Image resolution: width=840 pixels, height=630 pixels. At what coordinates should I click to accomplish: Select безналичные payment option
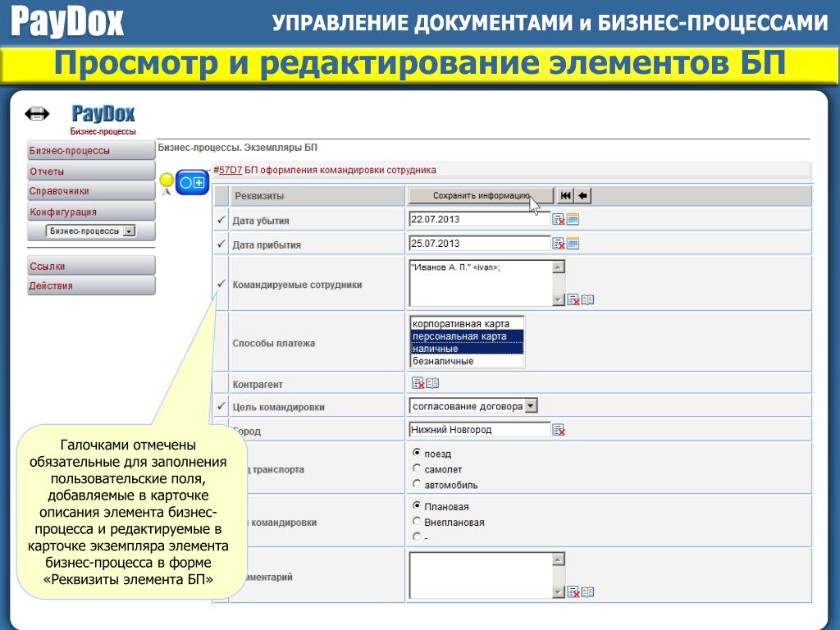coord(467,361)
